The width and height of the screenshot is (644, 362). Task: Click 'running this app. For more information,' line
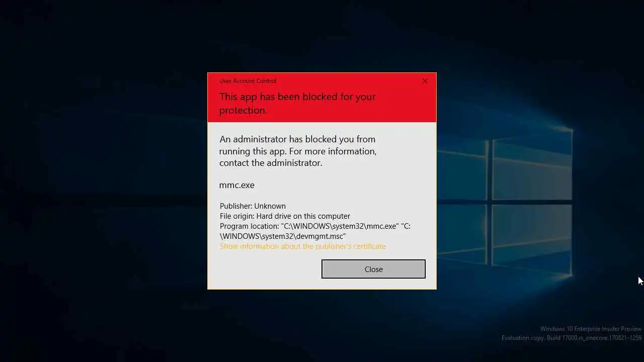[298, 151]
